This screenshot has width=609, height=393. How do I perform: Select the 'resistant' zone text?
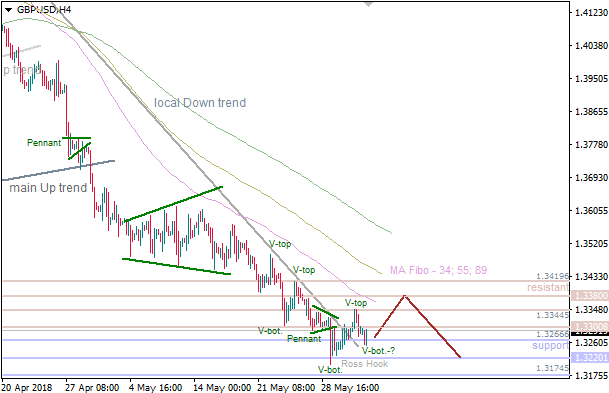pos(548,287)
